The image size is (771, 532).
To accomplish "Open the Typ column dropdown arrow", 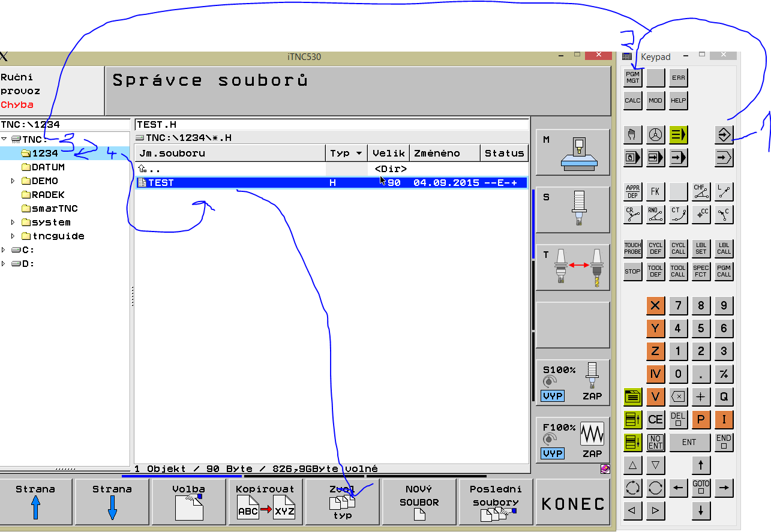I will click(x=359, y=154).
